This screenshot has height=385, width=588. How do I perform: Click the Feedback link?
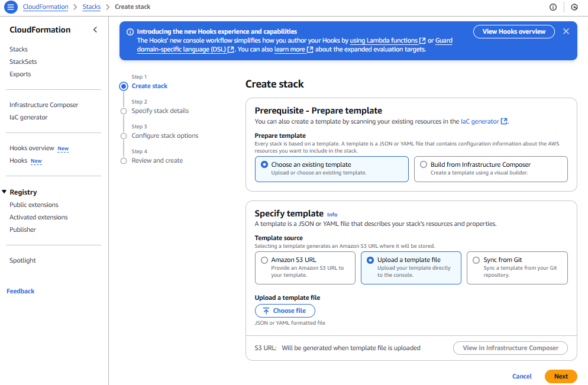[x=20, y=291]
